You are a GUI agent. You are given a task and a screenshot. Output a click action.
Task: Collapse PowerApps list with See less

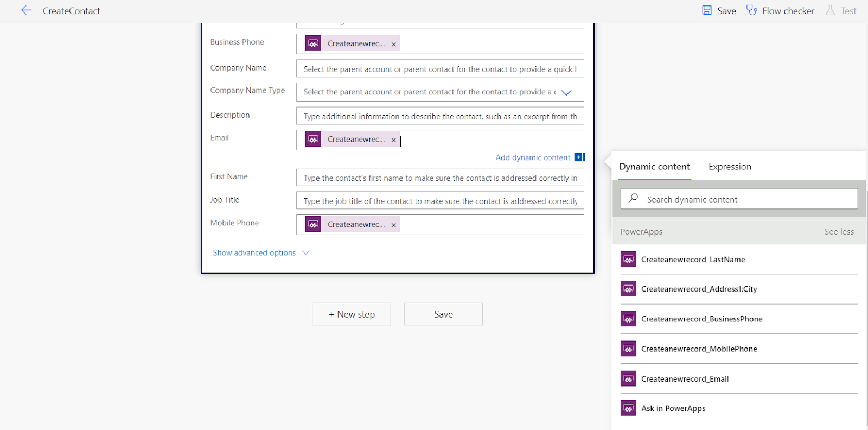839,232
